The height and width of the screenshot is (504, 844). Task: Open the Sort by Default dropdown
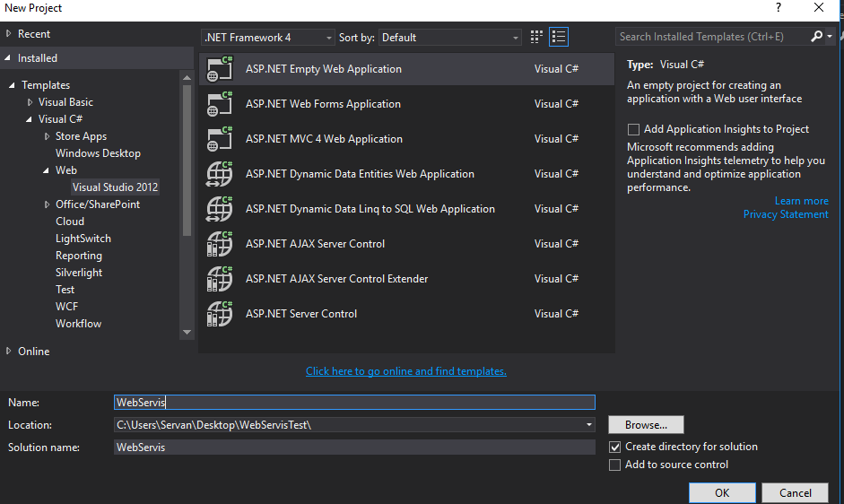point(450,37)
